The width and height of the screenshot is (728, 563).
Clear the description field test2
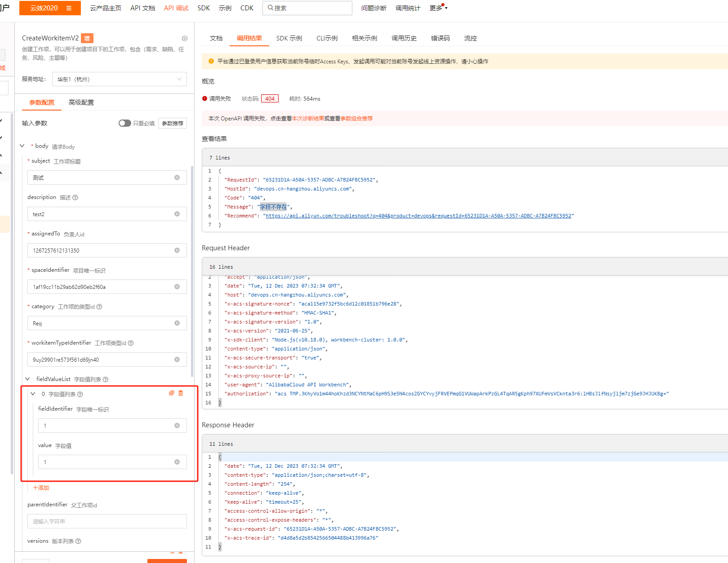177,214
